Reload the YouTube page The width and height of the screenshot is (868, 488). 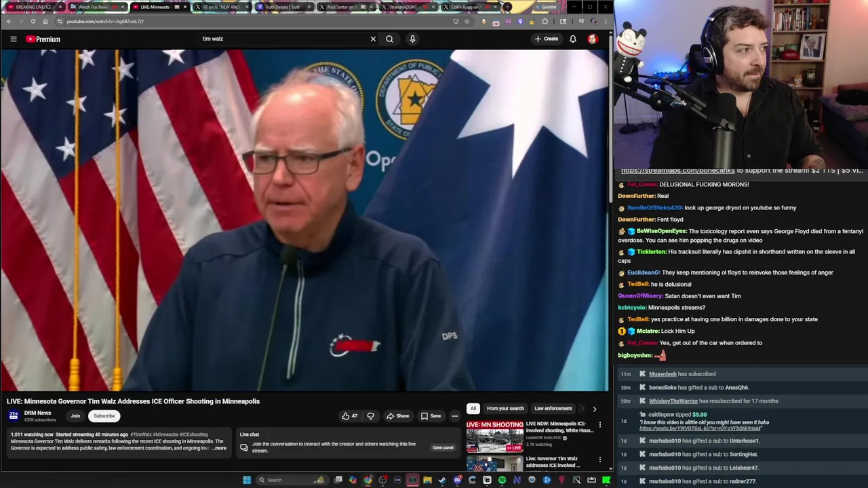coord(33,21)
